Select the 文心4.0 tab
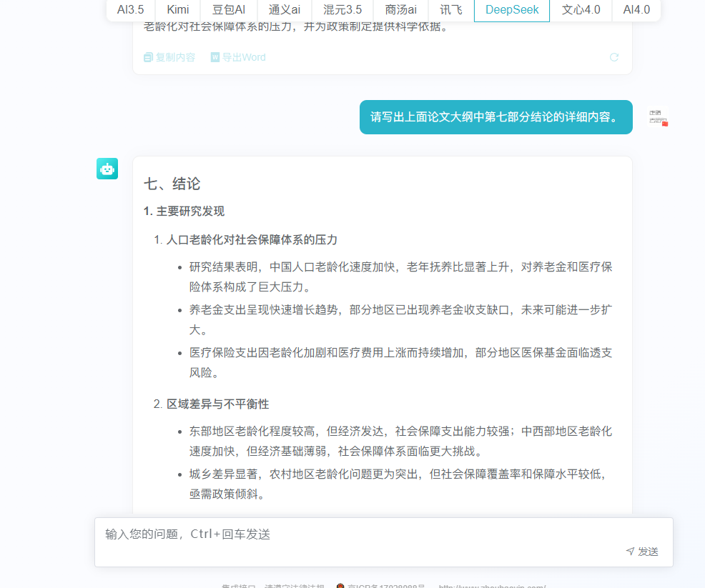The image size is (705, 588). tap(581, 10)
